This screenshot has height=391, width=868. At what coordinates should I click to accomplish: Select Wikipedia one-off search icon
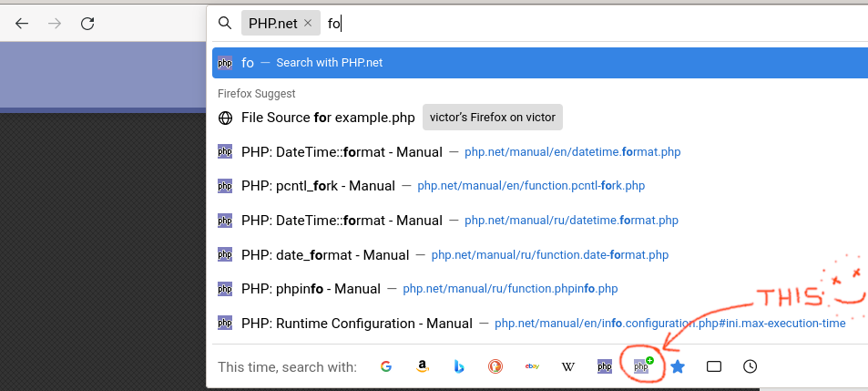[568, 366]
